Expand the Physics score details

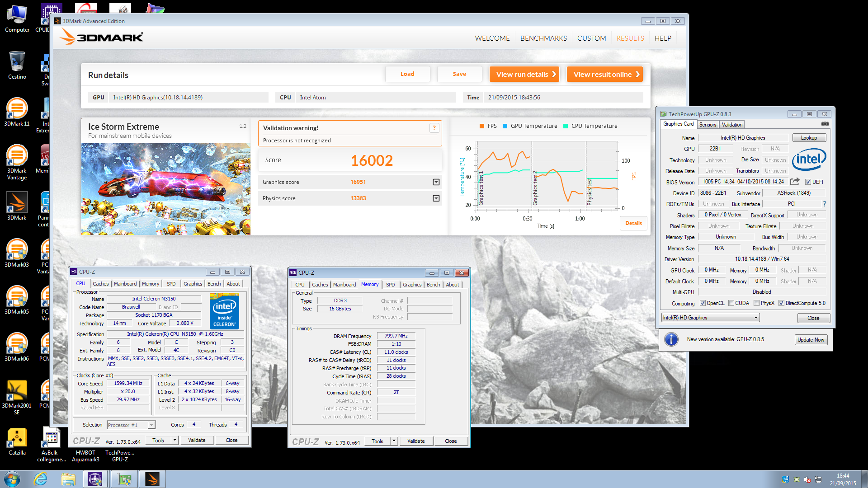pyautogui.click(x=436, y=198)
